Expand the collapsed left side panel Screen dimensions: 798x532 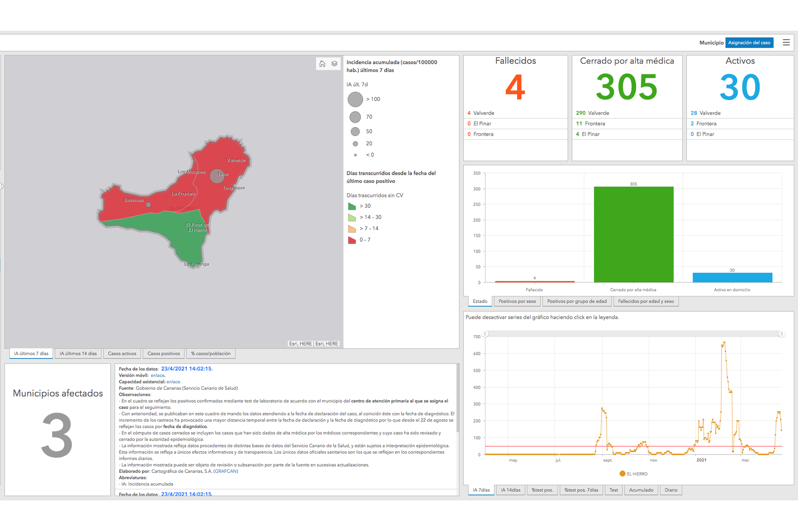click(x=1, y=186)
